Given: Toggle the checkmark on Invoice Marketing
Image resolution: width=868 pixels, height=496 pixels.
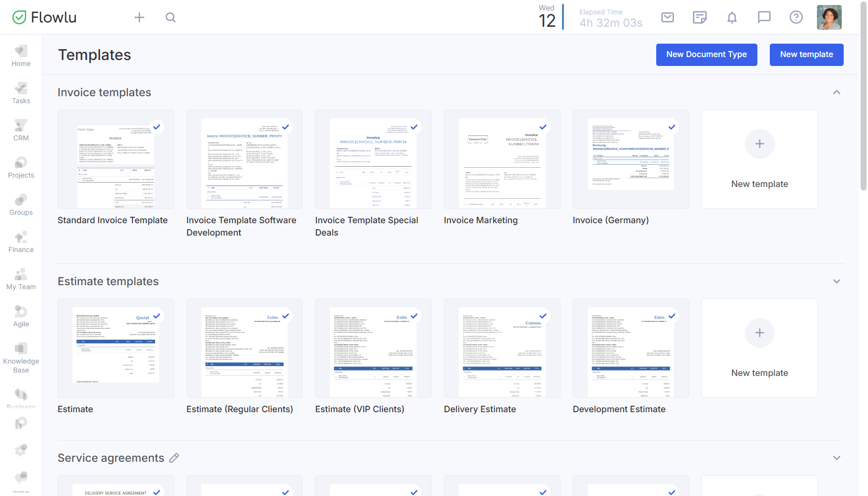Looking at the screenshot, I should click(543, 127).
